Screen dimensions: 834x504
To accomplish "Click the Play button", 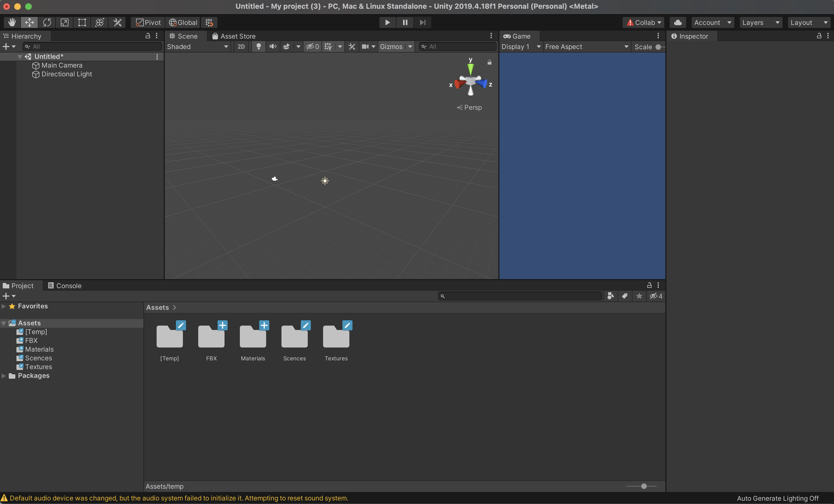I will pos(387,22).
